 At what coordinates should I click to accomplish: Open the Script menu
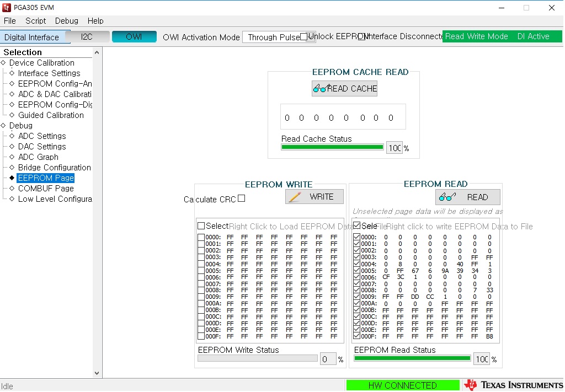(x=35, y=21)
